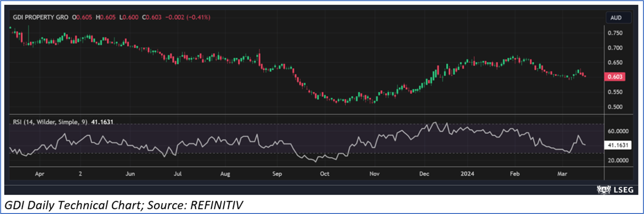This screenshot has width=644, height=214.
Task: Click the GDI Daily Technical Chart caption
Action: click(x=124, y=205)
